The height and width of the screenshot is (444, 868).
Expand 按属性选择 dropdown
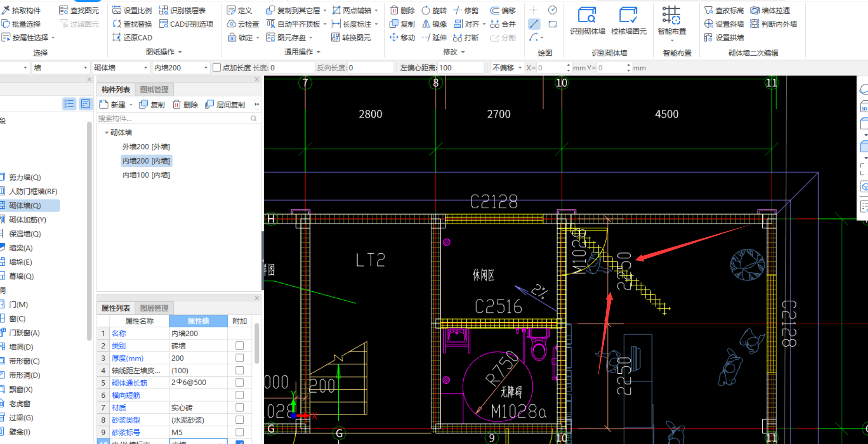tap(53, 38)
